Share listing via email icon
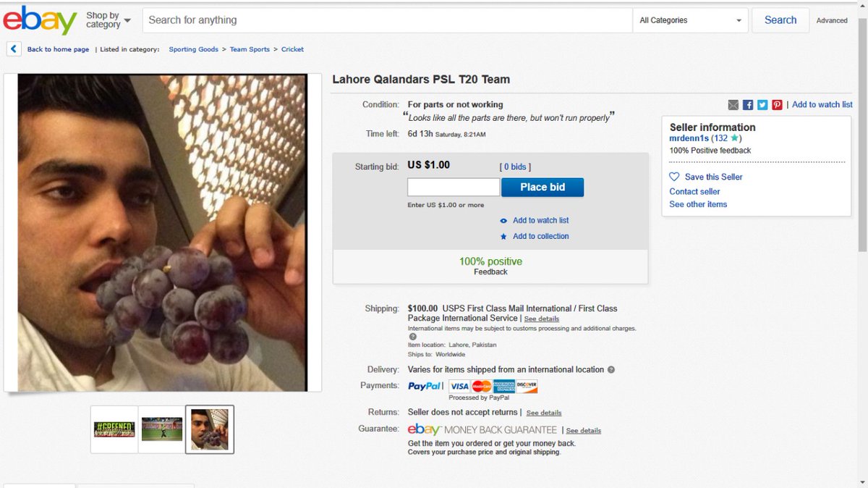 (x=733, y=105)
